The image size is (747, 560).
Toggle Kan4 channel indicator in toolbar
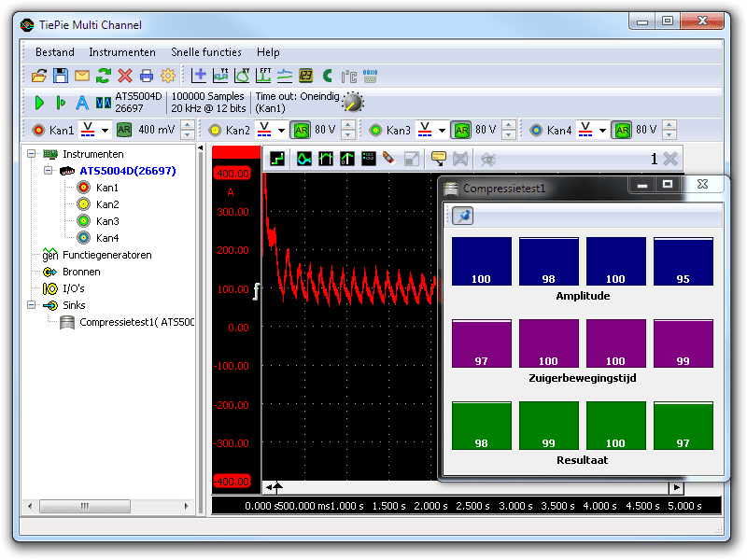[536, 130]
